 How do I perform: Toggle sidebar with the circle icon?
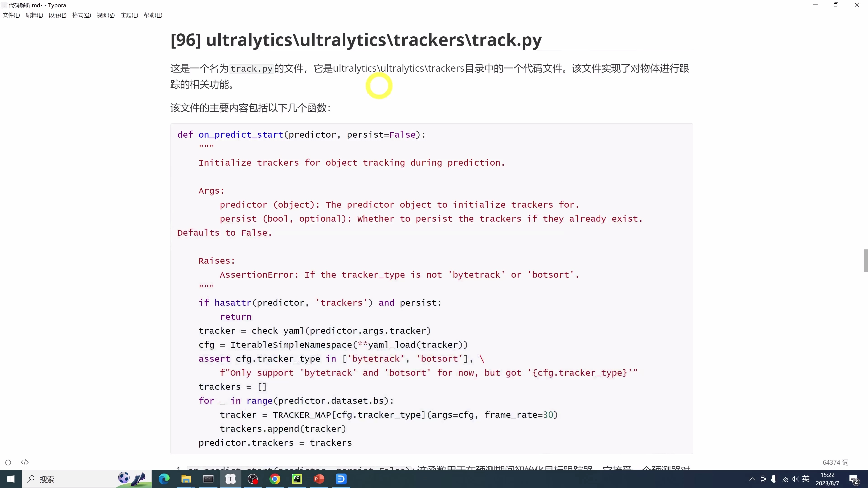click(x=8, y=462)
